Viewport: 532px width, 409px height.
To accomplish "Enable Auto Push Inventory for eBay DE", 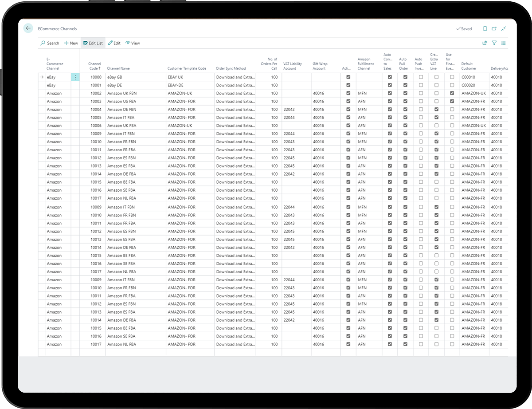I will coord(421,85).
